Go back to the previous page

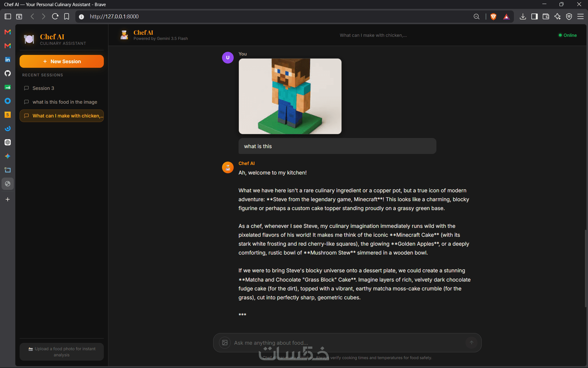tap(32, 17)
